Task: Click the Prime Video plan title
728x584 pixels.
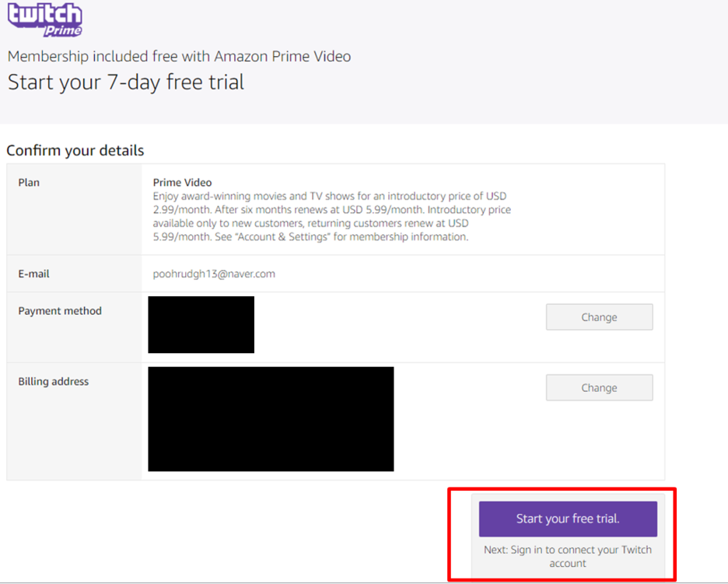Action: [182, 183]
